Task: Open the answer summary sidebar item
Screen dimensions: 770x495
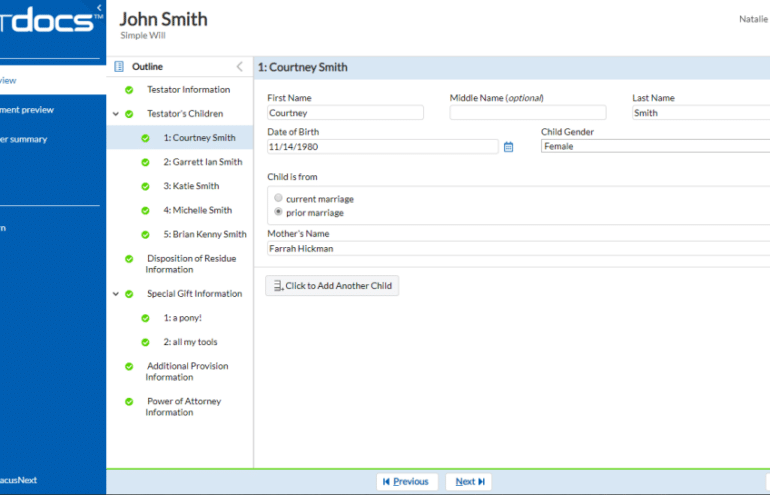Action: coord(24,139)
